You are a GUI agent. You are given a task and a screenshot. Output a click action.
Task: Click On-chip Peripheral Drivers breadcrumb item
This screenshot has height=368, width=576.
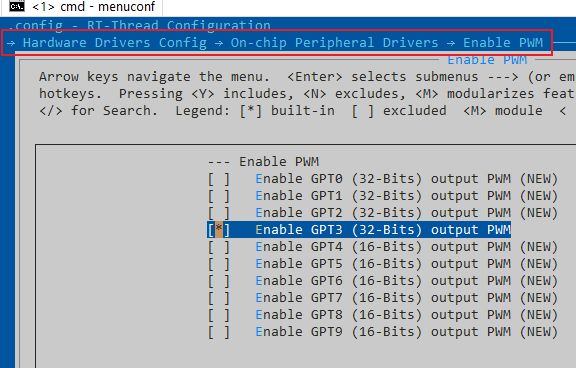tap(334, 43)
